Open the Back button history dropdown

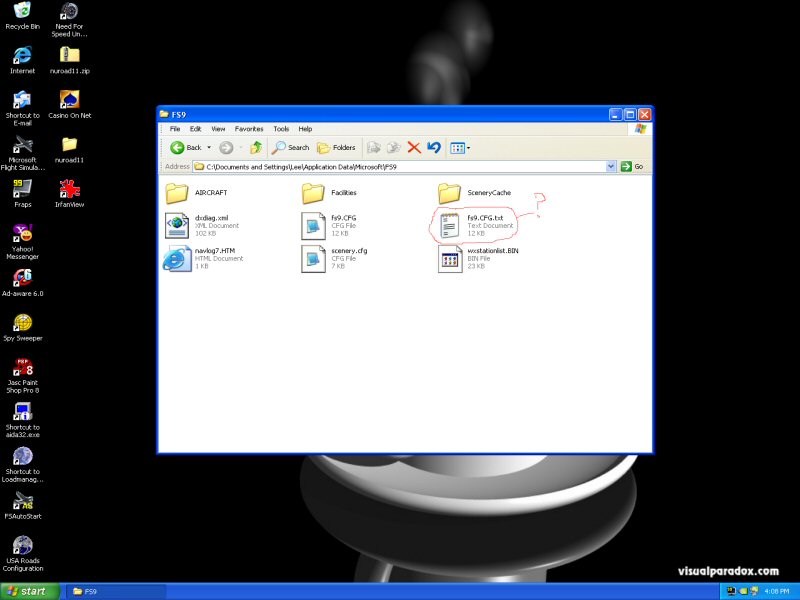coord(209,147)
